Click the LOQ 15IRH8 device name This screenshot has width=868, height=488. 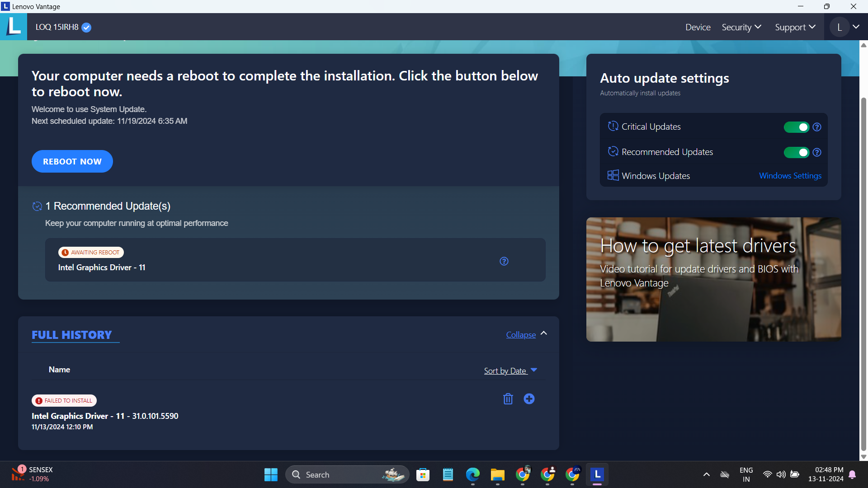pos(57,27)
